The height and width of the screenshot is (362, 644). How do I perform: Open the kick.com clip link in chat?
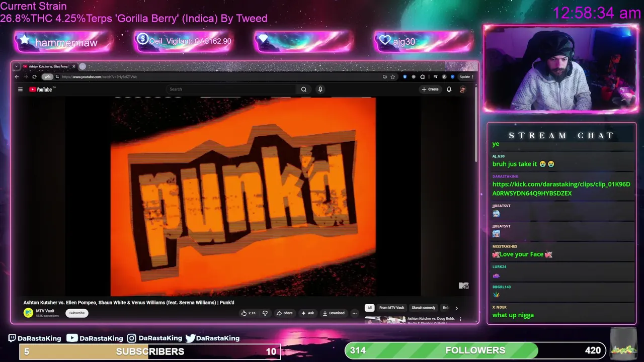pyautogui.click(x=561, y=189)
